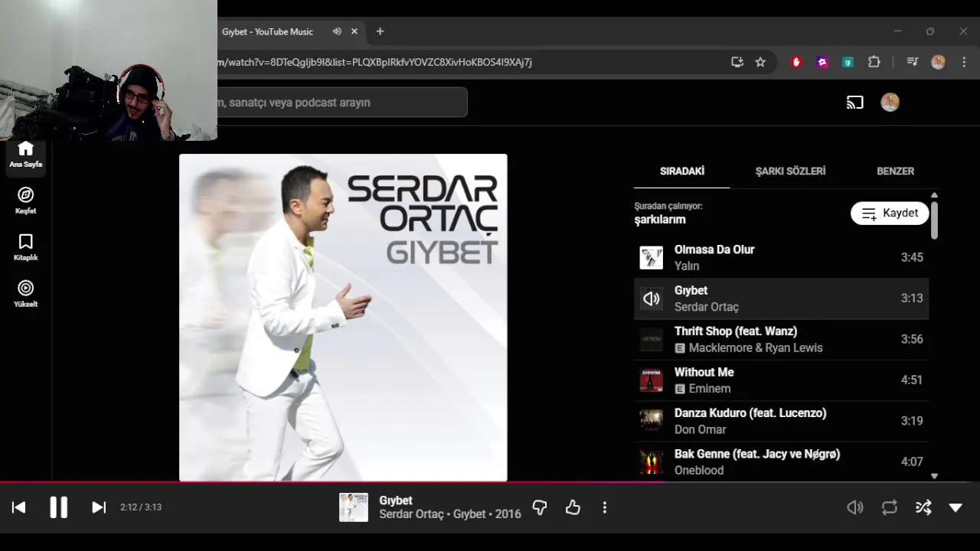
Task: Open the purple extension icon
Action: pyautogui.click(x=822, y=62)
